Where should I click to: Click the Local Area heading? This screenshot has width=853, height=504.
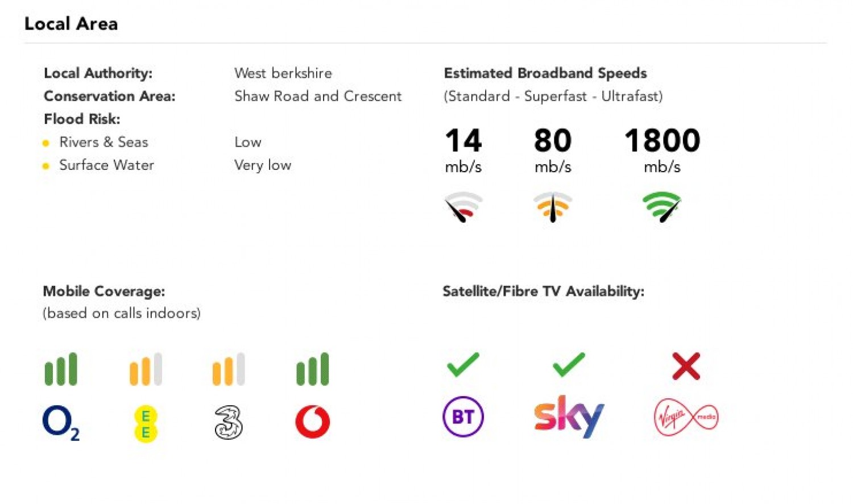click(x=71, y=23)
